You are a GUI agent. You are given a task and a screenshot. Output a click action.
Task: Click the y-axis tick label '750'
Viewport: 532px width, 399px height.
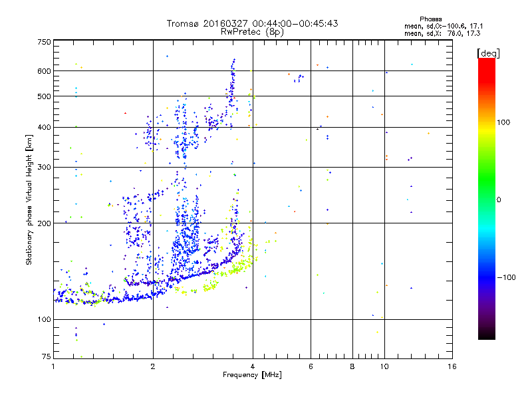pos(44,42)
